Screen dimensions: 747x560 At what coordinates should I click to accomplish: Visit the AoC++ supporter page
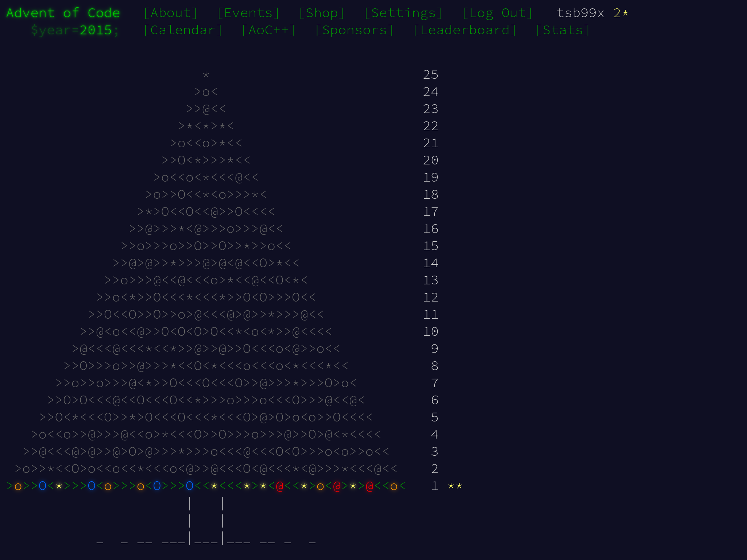[x=268, y=30]
